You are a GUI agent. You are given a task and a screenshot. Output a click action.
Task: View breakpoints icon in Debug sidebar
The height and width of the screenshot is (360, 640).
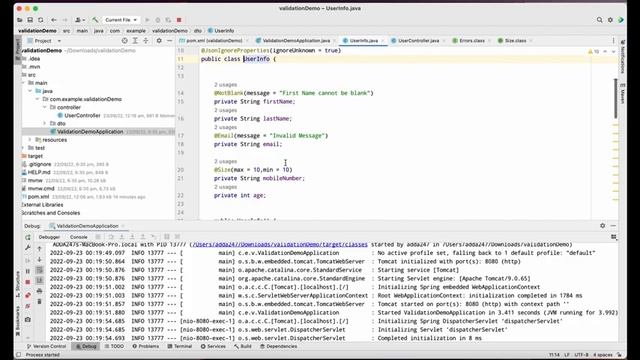[28, 295]
